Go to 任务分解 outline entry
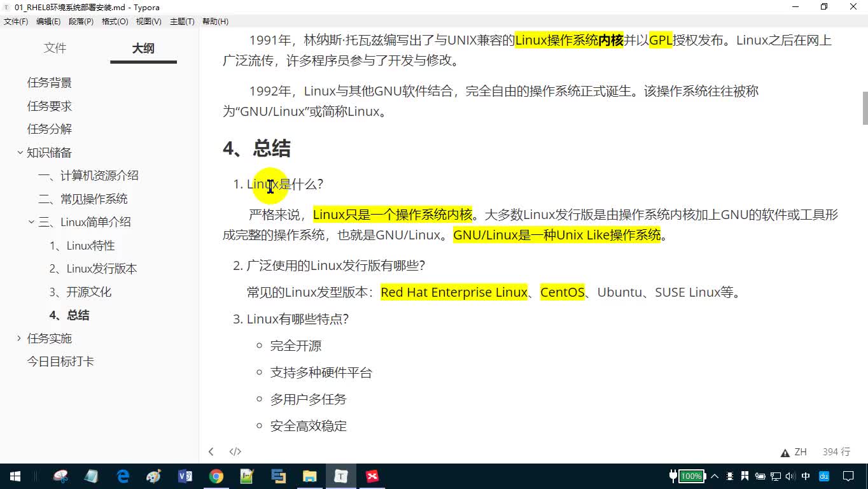 point(49,129)
